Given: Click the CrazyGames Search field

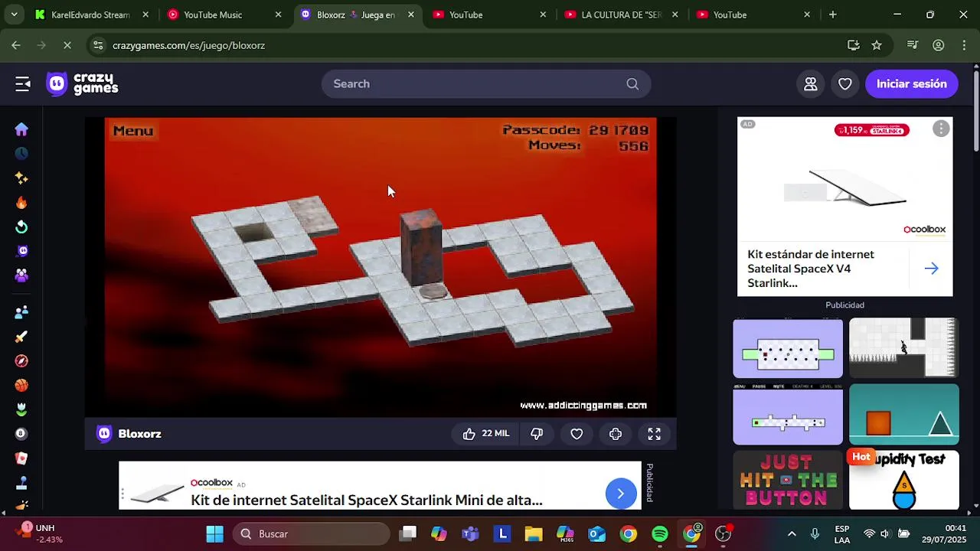Looking at the screenshot, I should (486, 84).
